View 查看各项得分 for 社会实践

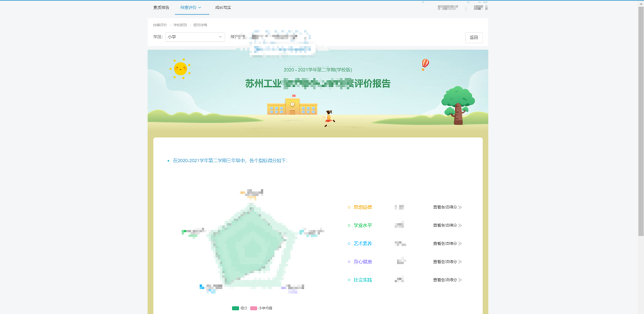pyautogui.click(x=448, y=279)
